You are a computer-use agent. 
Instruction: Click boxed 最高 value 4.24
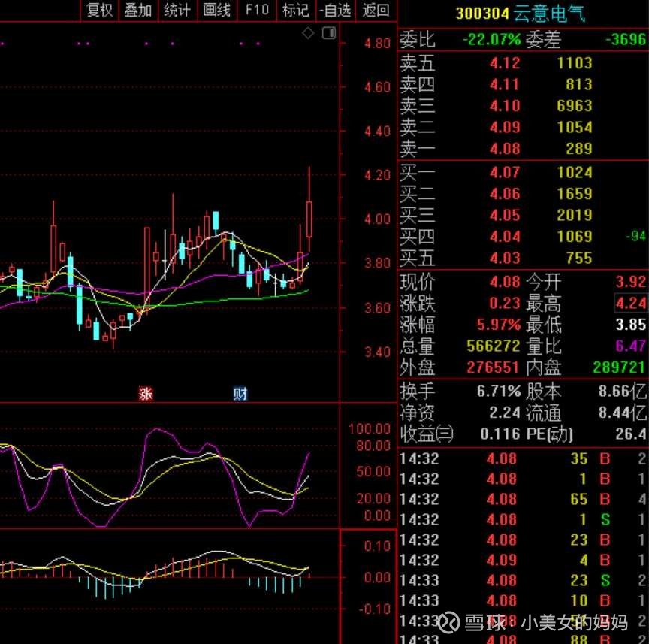point(631,303)
